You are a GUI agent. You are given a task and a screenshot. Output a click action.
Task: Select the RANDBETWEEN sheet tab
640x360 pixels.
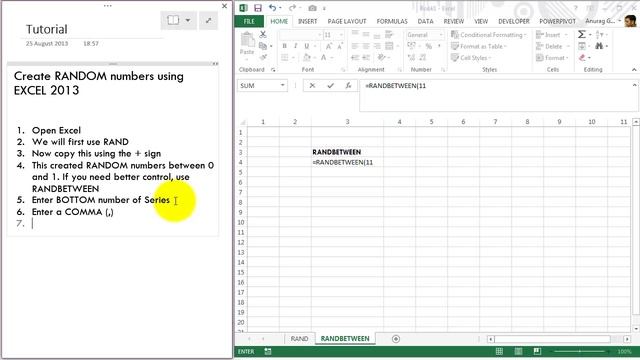(345, 339)
